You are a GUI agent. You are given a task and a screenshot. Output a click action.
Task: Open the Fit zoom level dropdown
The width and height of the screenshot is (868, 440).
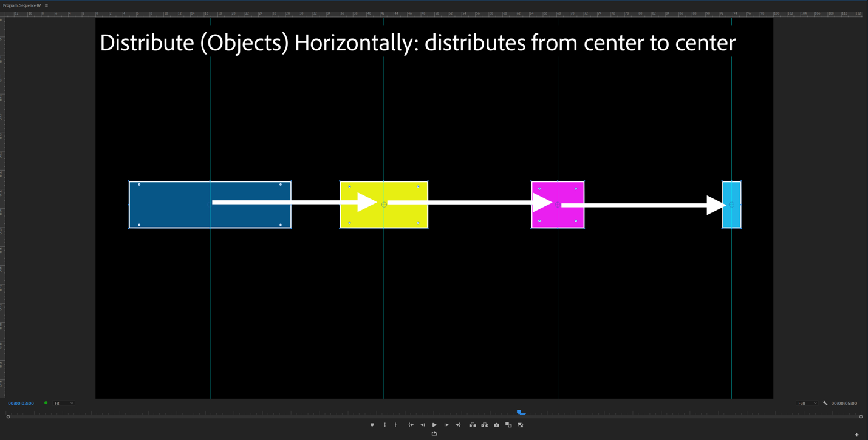point(63,403)
